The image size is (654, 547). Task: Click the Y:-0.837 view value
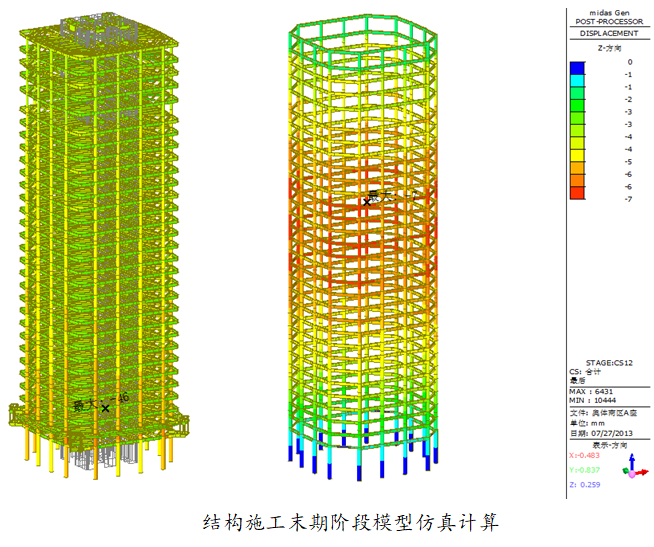(584, 470)
